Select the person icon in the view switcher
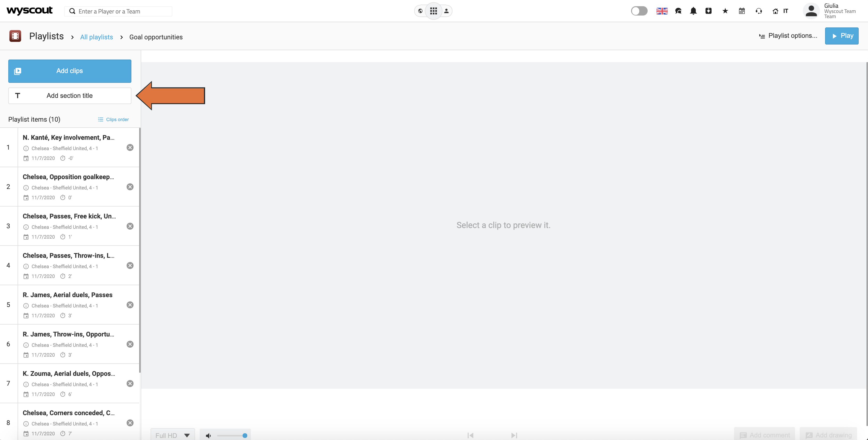Screen dimensions: 868x440 pyautogui.click(x=446, y=11)
